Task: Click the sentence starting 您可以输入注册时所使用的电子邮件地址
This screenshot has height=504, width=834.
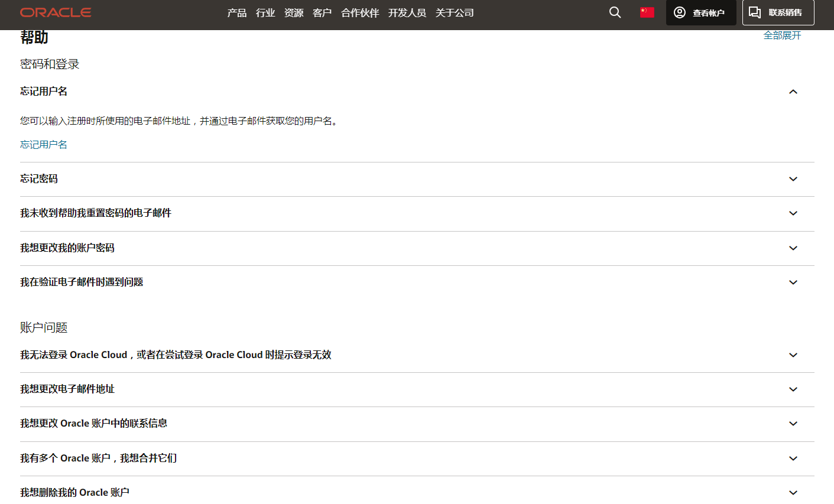Action: coord(180,121)
